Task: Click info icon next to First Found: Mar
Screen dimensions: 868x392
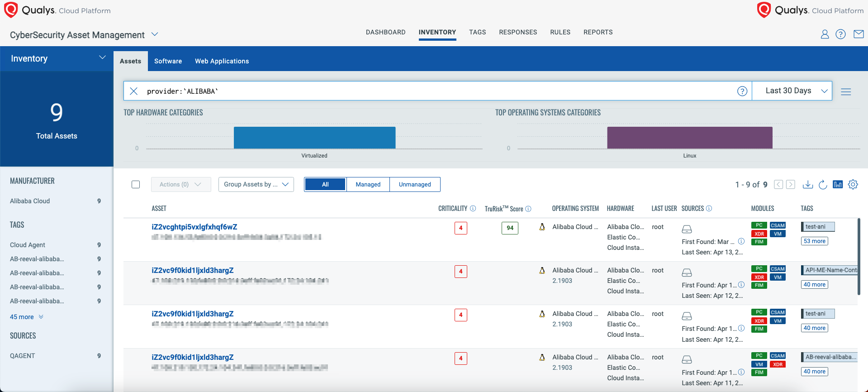Action: pos(741,241)
